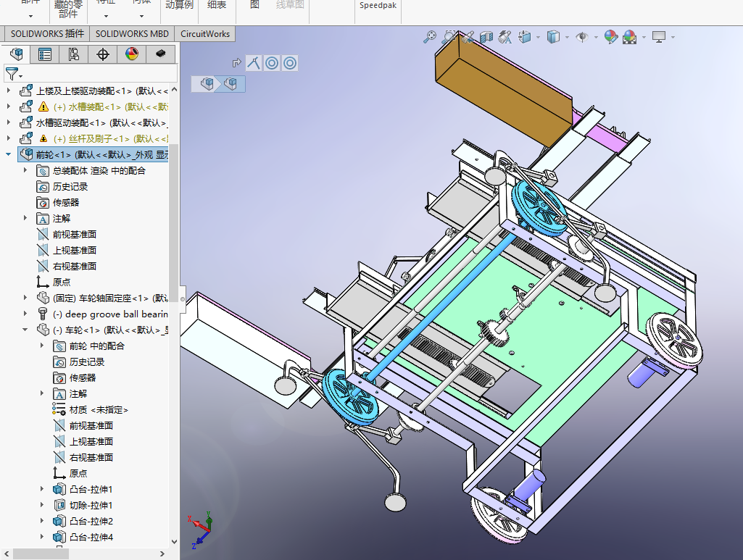
Task: Select 右视基准面 plane under 前轮<1>
Action: [75, 266]
